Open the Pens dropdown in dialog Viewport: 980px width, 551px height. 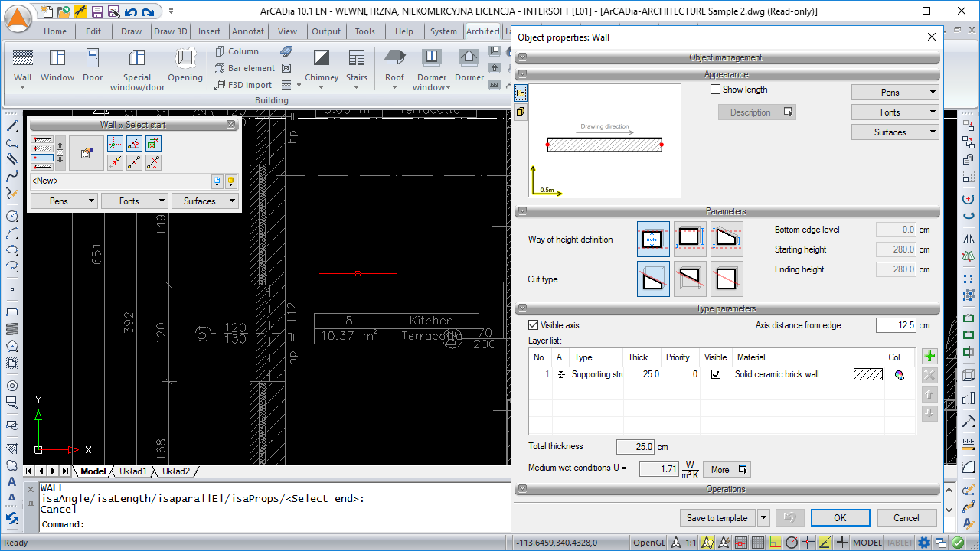tap(895, 93)
